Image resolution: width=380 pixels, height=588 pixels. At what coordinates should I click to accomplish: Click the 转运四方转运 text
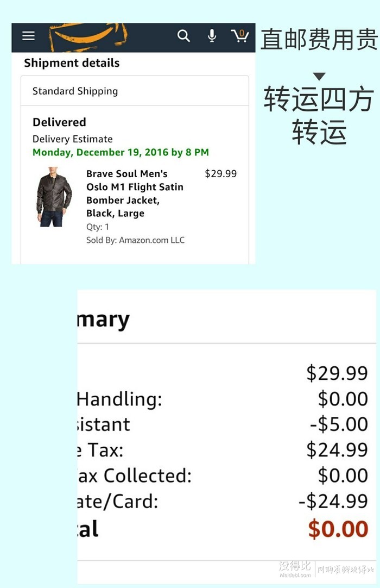click(319, 116)
